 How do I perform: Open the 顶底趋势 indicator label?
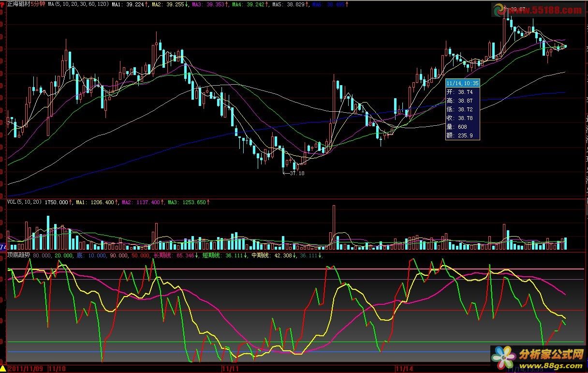(19, 255)
